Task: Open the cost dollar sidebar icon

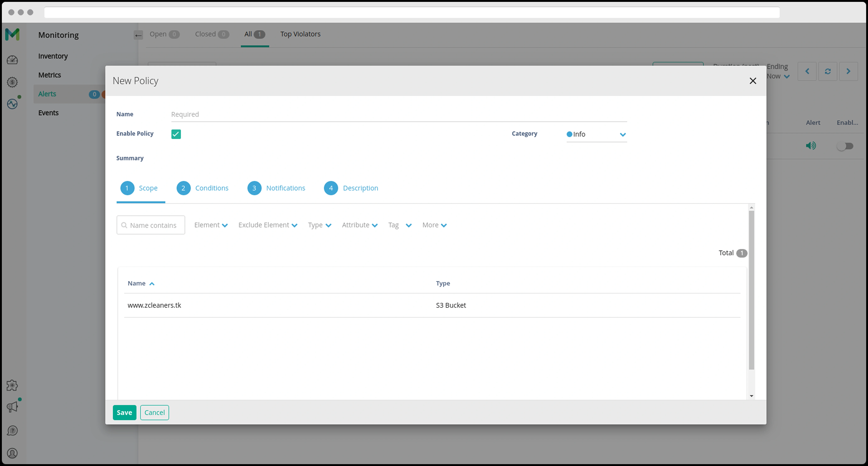Action: pyautogui.click(x=12, y=82)
